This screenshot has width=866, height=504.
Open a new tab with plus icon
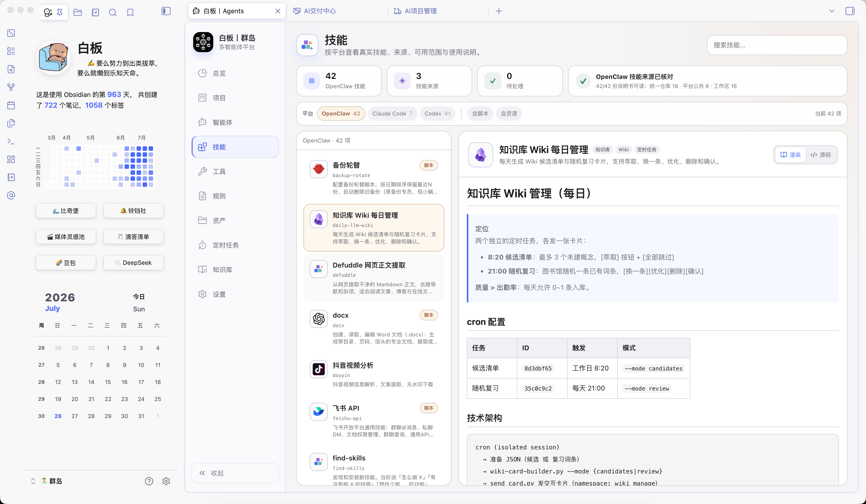[499, 11]
